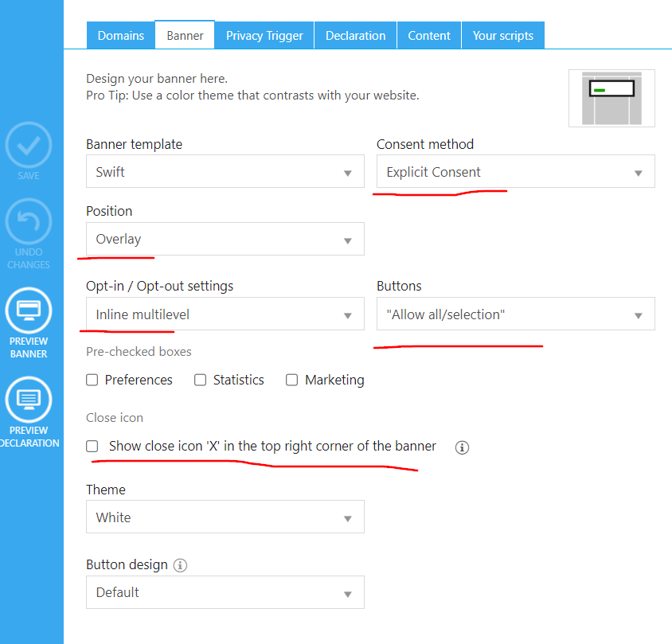672x644 pixels.
Task: Tick the Statistics checkbox
Action: click(x=201, y=381)
